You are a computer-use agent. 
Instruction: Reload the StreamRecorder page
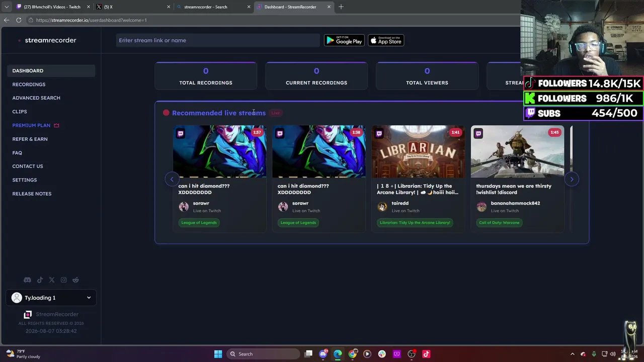click(x=19, y=20)
